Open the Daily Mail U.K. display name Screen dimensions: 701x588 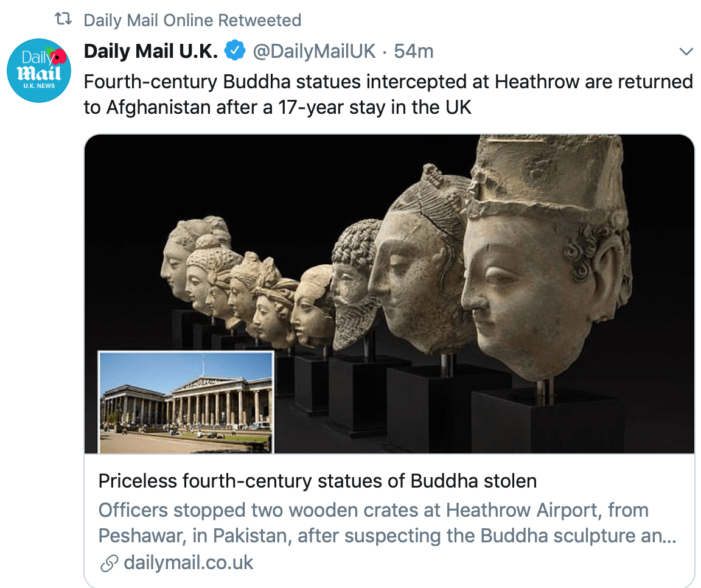(x=151, y=51)
